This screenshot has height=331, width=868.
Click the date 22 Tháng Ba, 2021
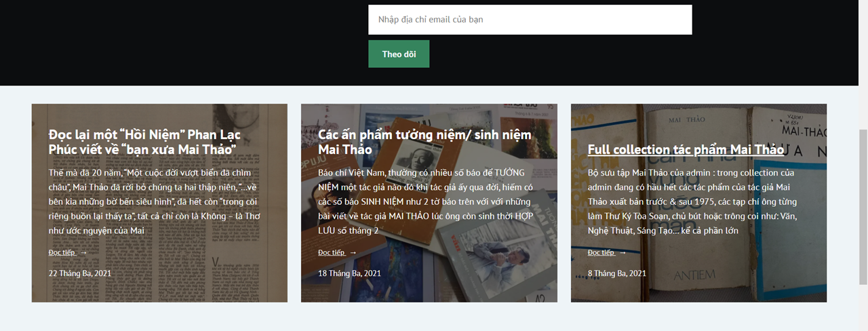click(80, 273)
